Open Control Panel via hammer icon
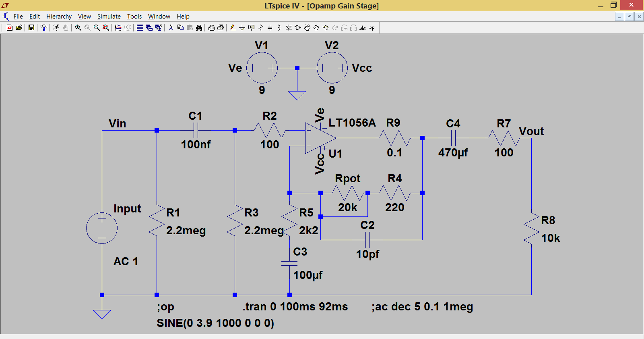 coord(44,28)
